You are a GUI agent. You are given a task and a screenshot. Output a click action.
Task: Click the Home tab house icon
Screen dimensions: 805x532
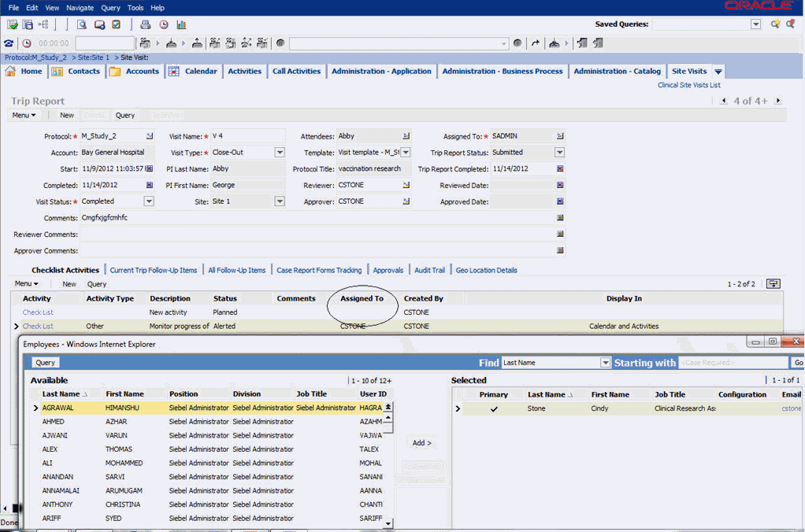point(11,72)
